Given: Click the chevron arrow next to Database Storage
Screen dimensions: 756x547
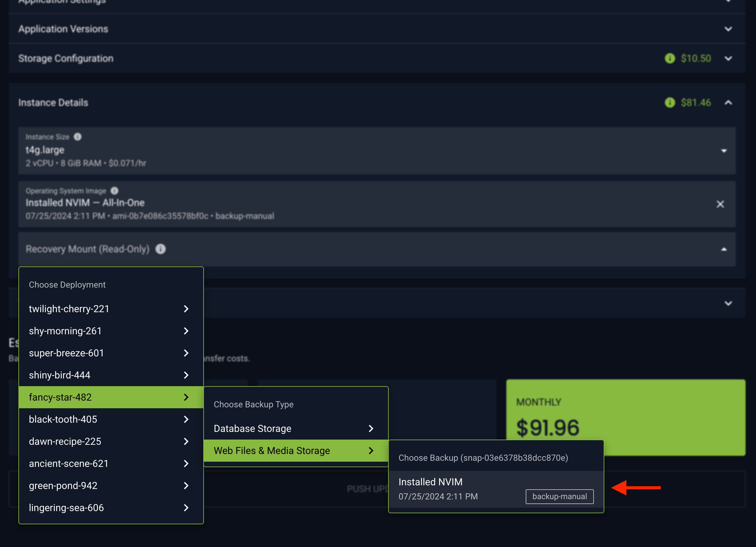Looking at the screenshot, I should [x=371, y=429].
